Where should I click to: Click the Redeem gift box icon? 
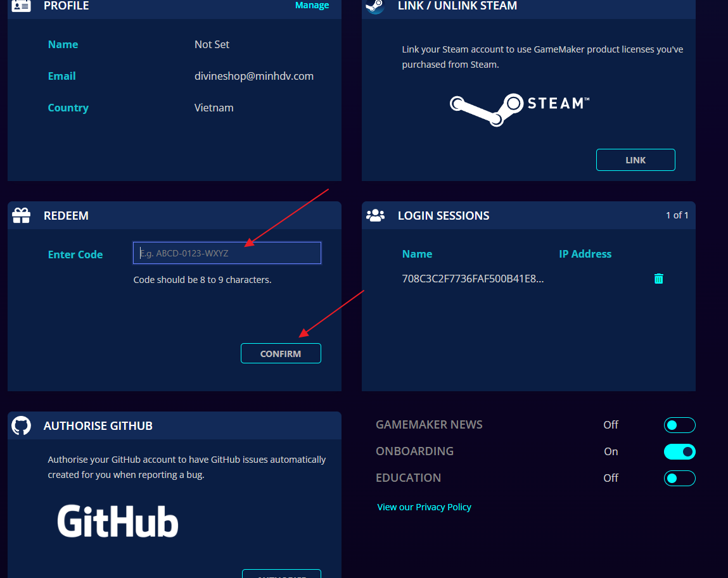pos(22,216)
